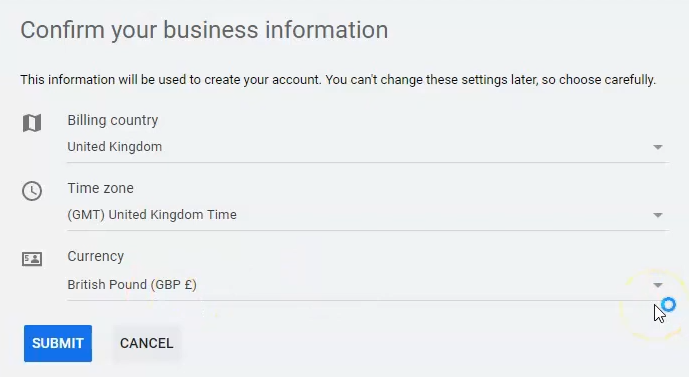Open the 'British Pound' currency selection
This screenshot has height=377, width=689.
point(368,285)
